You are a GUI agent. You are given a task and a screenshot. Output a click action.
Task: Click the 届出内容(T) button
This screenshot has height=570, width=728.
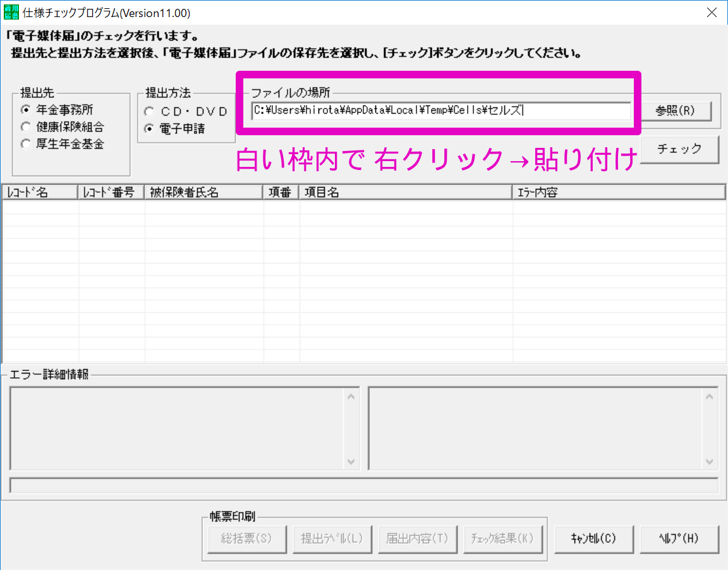tap(417, 538)
